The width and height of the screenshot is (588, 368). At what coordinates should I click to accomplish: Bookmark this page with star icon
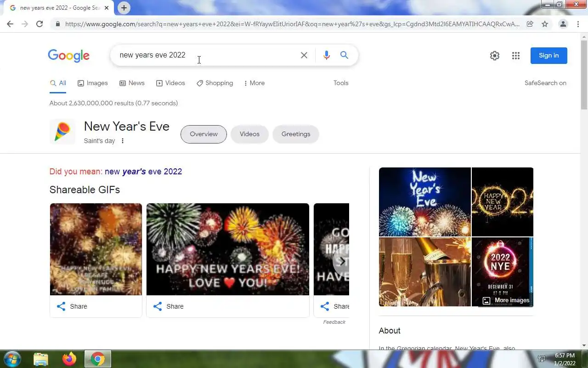click(545, 24)
